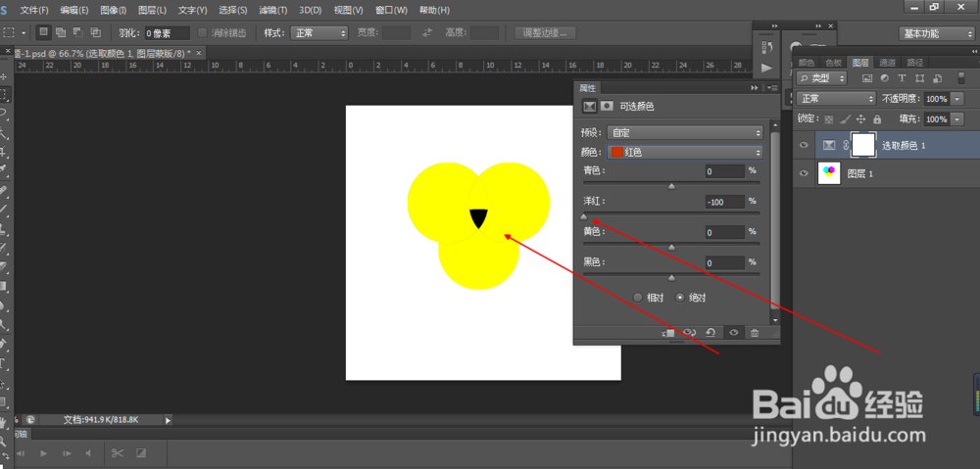Select the Brush tool

pos(4,210)
